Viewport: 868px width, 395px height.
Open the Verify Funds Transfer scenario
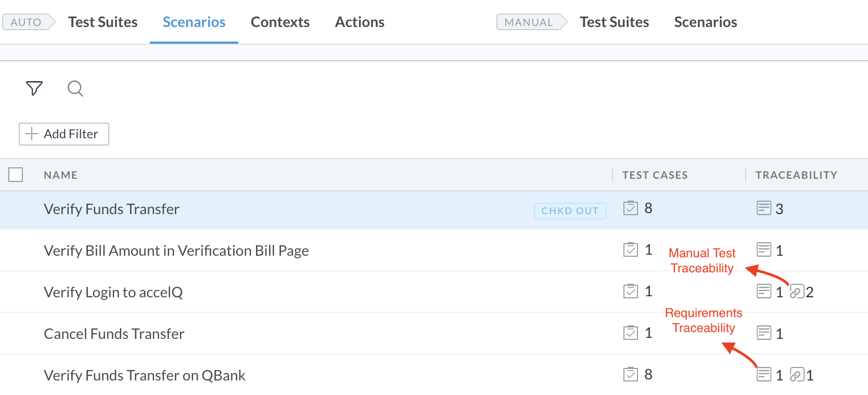[111, 209]
